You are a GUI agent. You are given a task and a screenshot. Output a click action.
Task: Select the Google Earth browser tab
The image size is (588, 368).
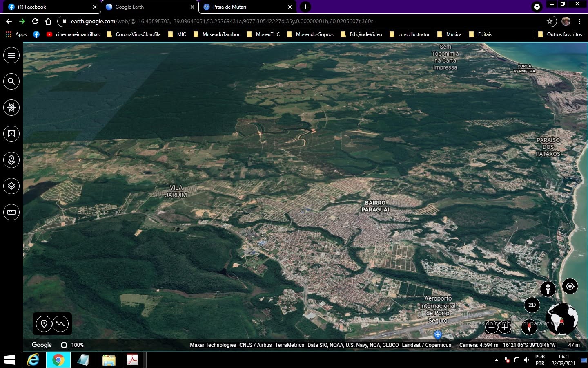tap(149, 7)
